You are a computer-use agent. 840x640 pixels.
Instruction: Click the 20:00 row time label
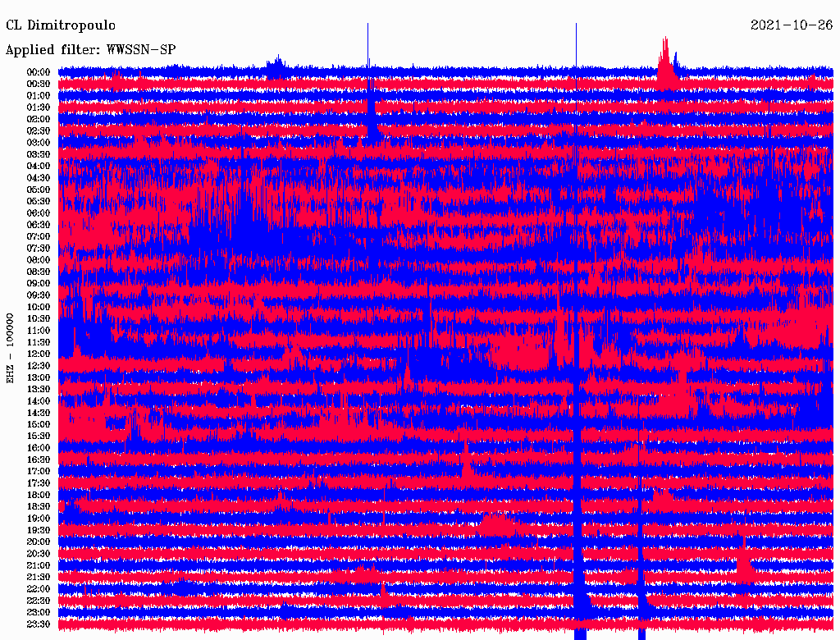(x=39, y=542)
